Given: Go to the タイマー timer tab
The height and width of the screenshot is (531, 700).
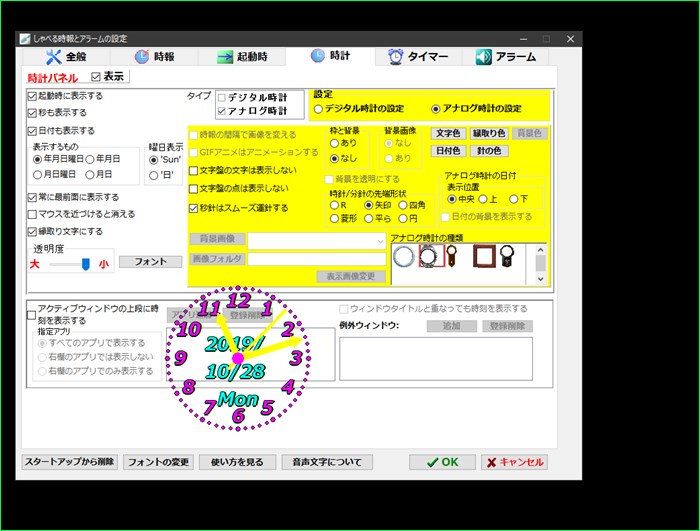Looking at the screenshot, I should 418,57.
